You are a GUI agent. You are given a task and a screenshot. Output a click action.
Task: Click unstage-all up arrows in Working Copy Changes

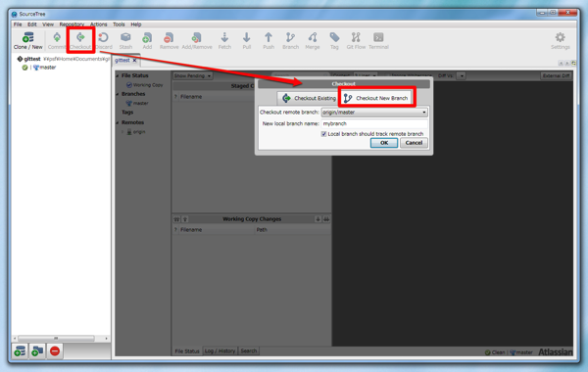(176, 219)
